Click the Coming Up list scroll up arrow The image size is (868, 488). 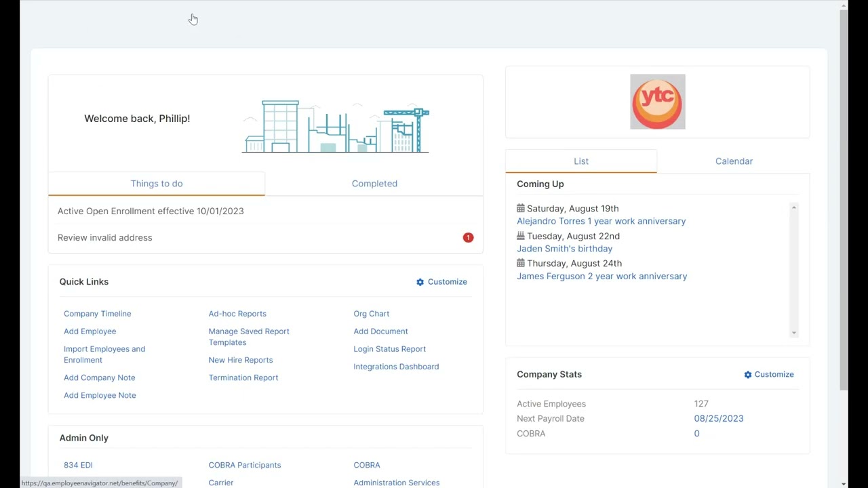point(794,207)
